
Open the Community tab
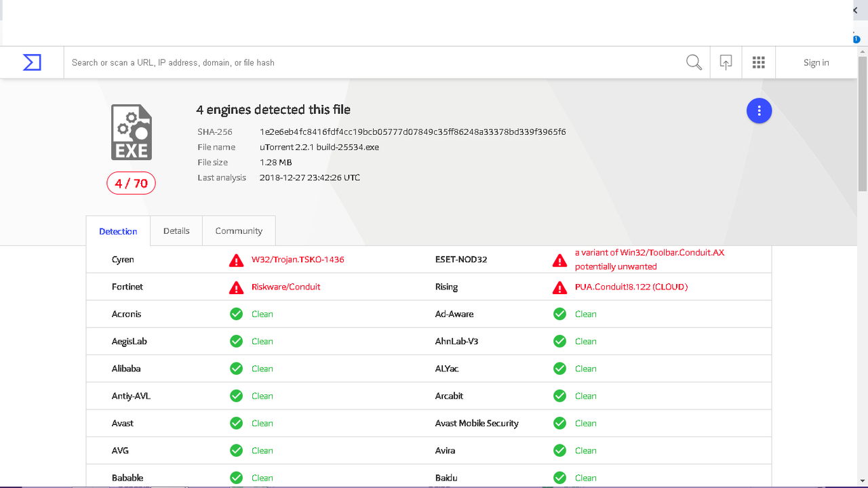click(x=239, y=230)
